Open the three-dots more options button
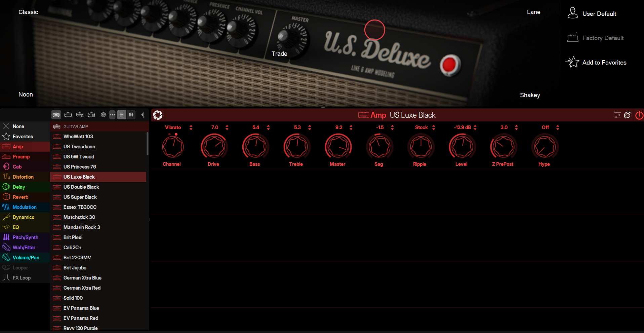Image resolution: width=644 pixels, height=333 pixels. pyautogui.click(x=112, y=115)
